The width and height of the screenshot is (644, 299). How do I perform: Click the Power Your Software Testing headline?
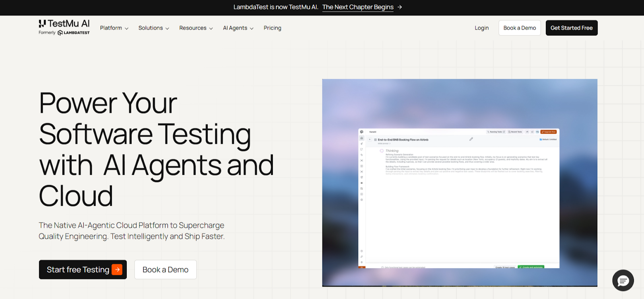[156, 149]
